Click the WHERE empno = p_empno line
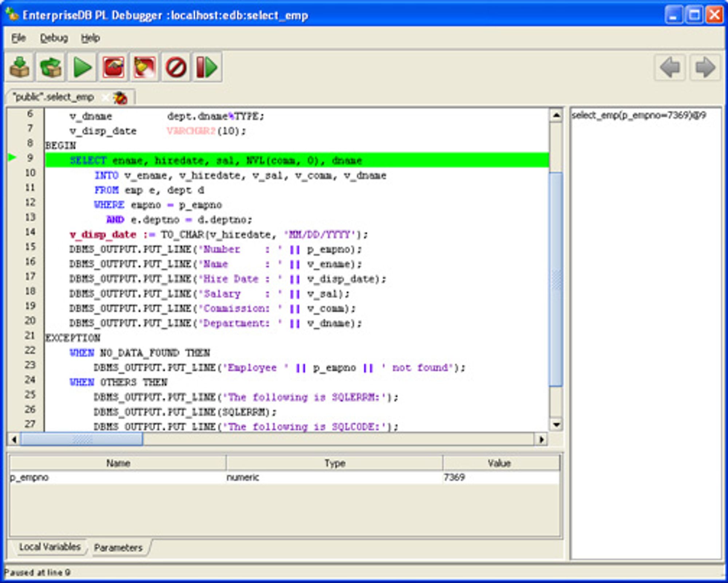This screenshot has height=583, width=728. (158, 205)
